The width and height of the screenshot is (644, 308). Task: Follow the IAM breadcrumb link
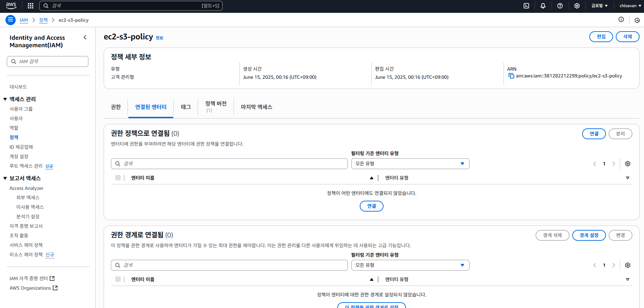tap(24, 20)
